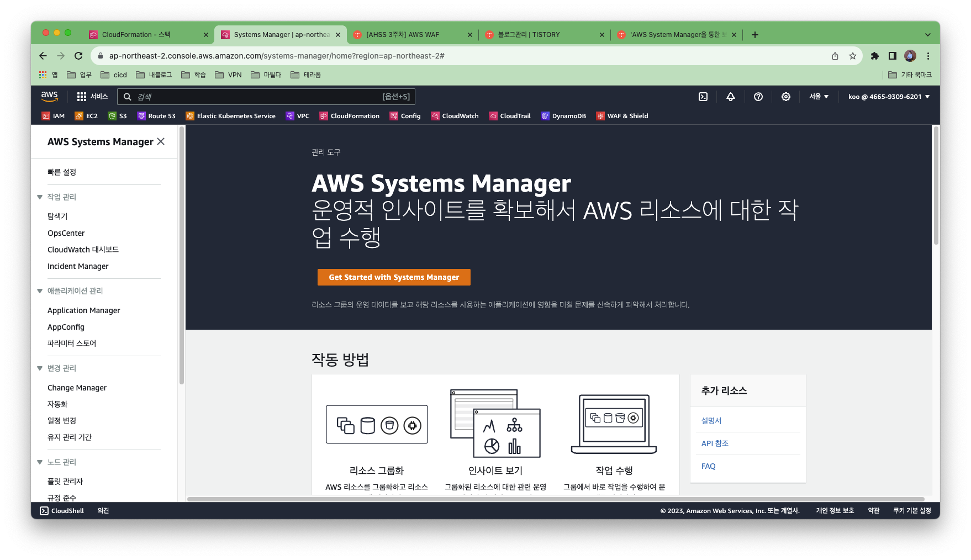
Task: Open the 기타 북마크 folder
Action: (x=910, y=75)
